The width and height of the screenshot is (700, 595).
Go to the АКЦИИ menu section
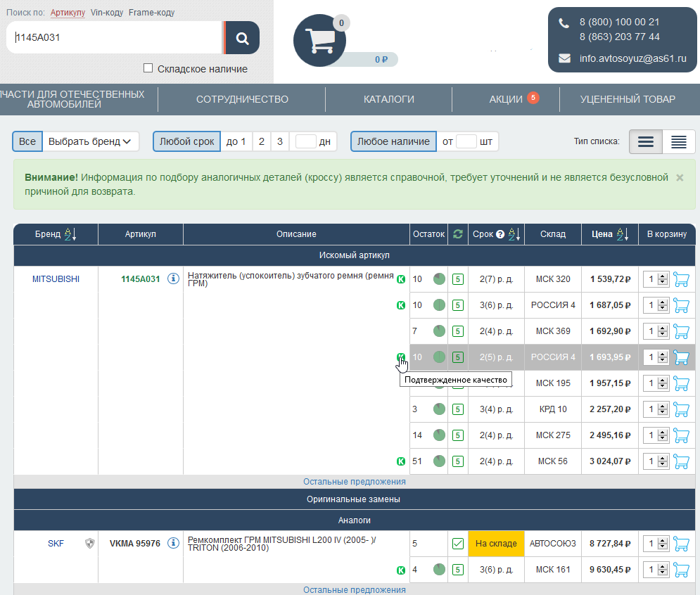[x=506, y=99]
